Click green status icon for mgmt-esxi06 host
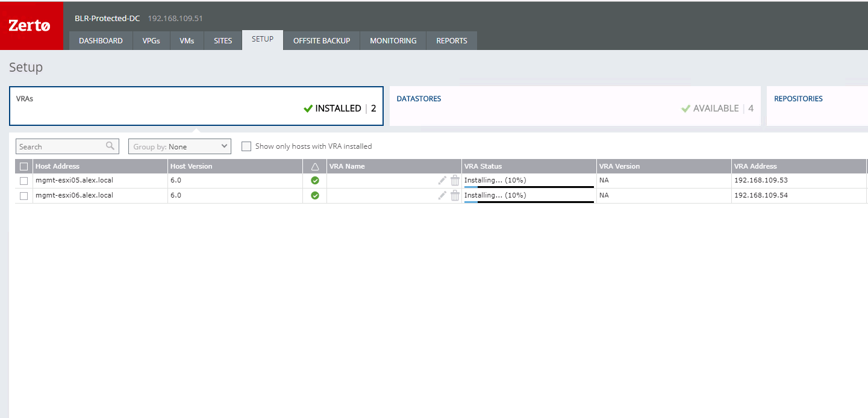The image size is (868, 418). tap(314, 195)
